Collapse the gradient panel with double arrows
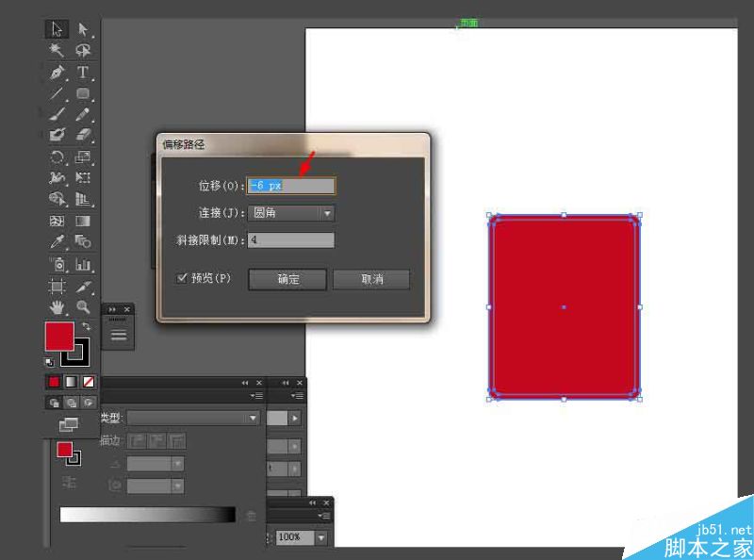This screenshot has width=754, height=560. tap(245, 383)
